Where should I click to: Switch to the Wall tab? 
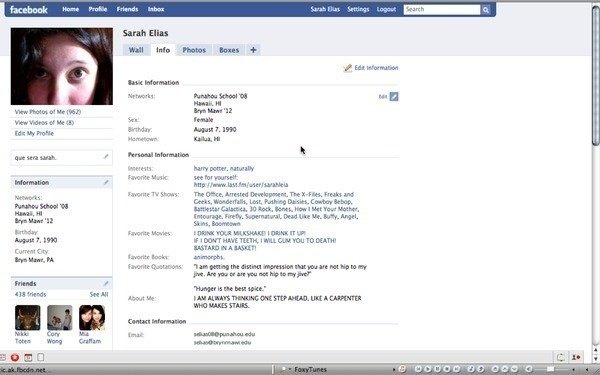coord(136,50)
